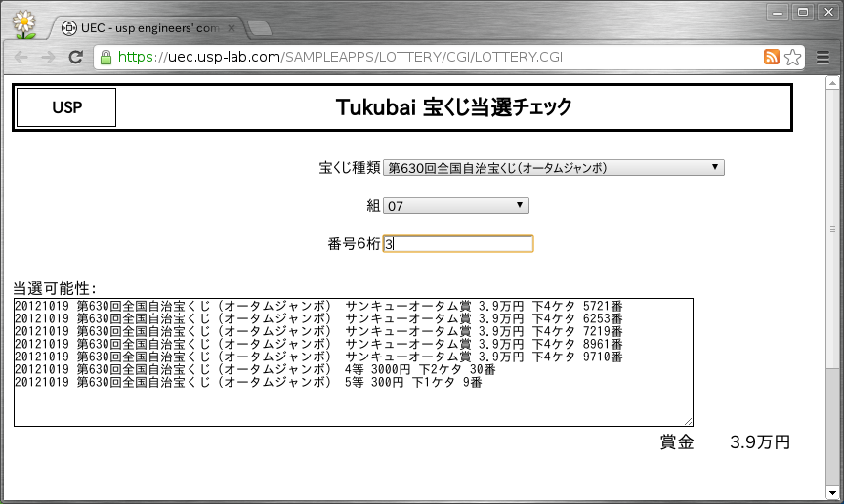Bookmark this page with the star icon
Screen dimensions: 844x504
click(x=792, y=57)
